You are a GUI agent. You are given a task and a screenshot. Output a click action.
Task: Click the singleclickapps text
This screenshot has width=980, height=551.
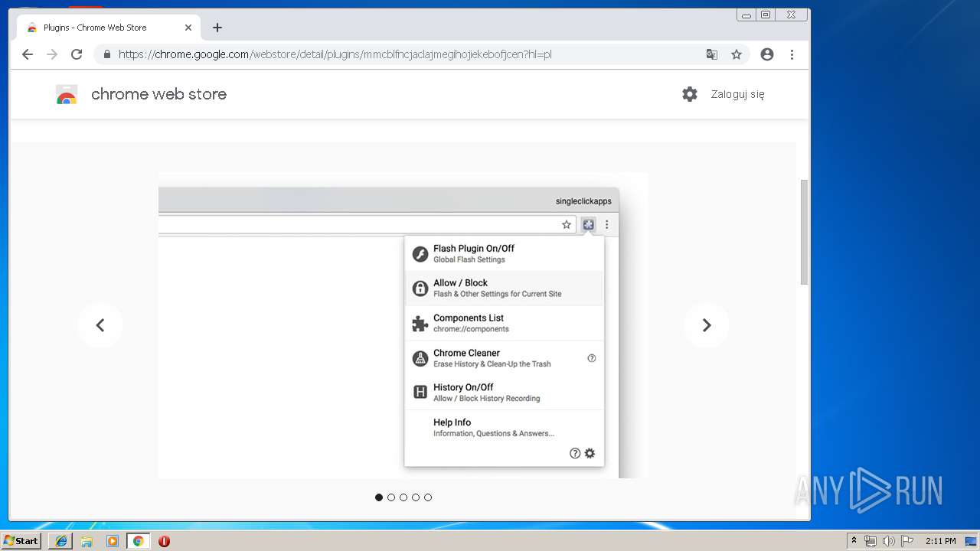pyautogui.click(x=583, y=201)
